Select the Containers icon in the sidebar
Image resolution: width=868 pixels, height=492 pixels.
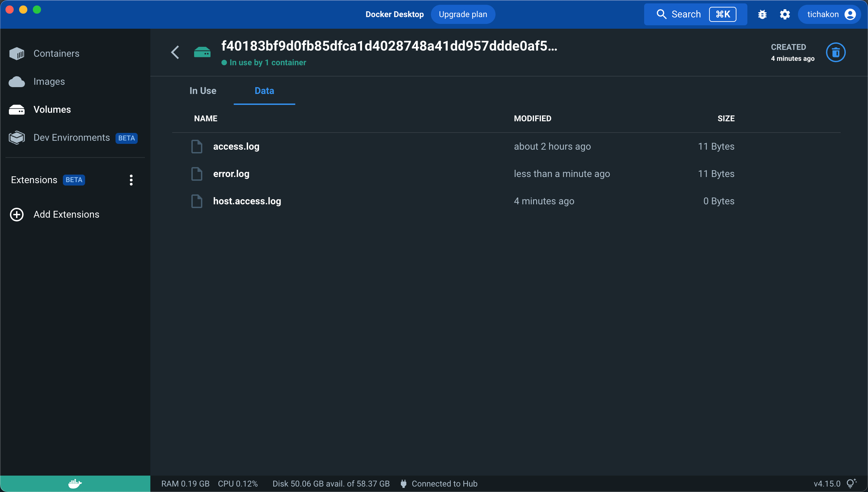click(x=17, y=53)
